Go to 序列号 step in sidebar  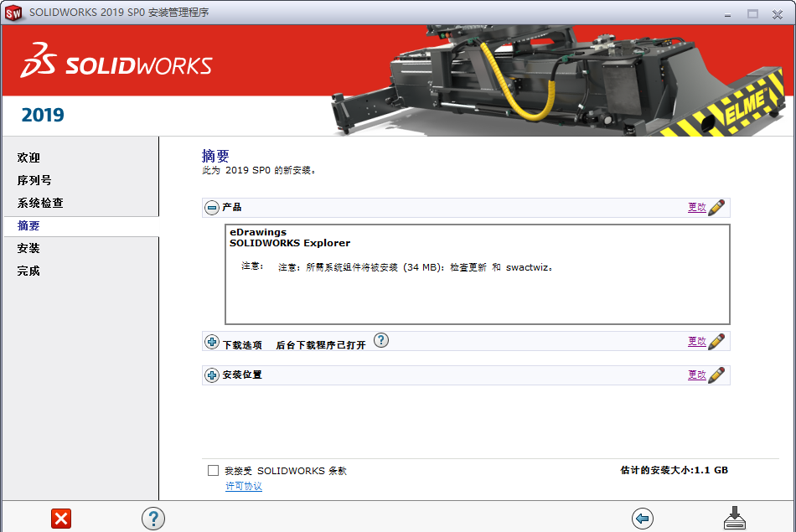(34, 180)
